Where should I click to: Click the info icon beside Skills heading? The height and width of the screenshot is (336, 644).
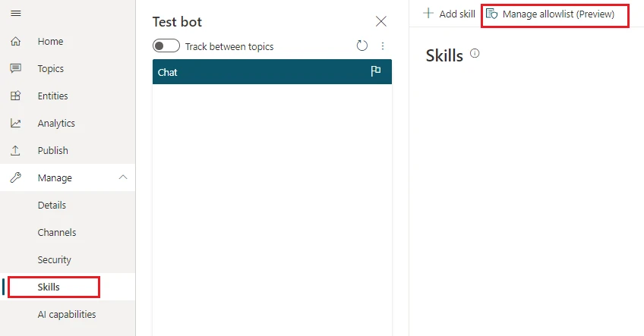[x=475, y=53]
